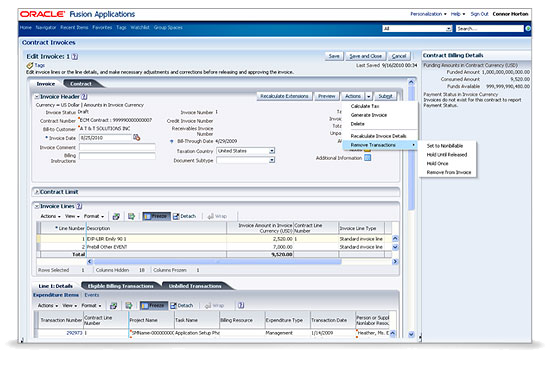Image resolution: width=550 pixels, height=367 pixels.
Task: Click Wrap in Expenditure Items toolbar
Action: pyautogui.click(x=215, y=306)
